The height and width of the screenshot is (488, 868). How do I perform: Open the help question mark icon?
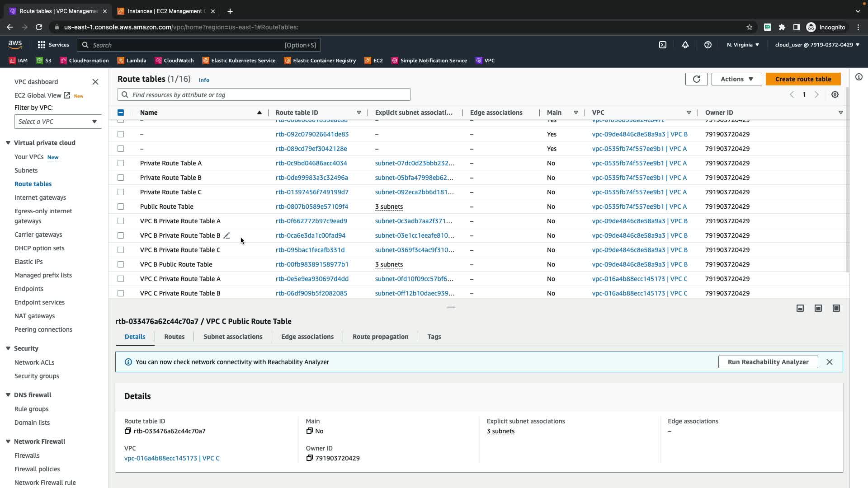708,45
